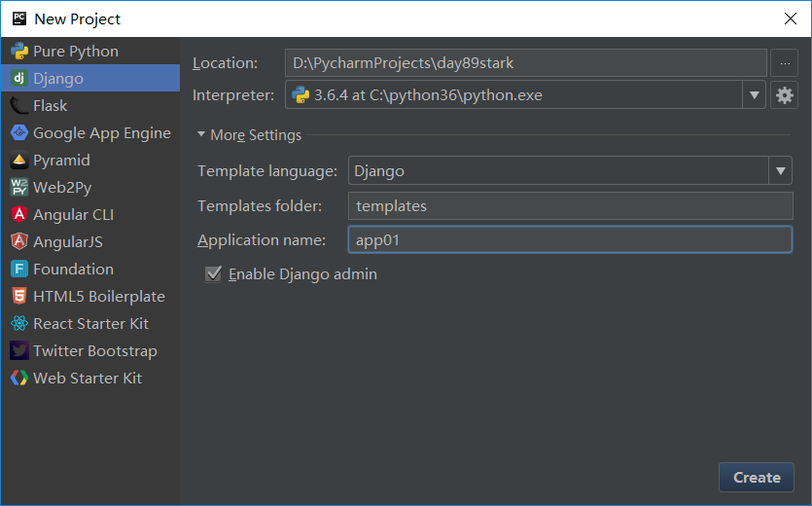Image resolution: width=812 pixels, height=506 pixels.
Task: Click the Web2Py icon
Action: coord(19,187)
